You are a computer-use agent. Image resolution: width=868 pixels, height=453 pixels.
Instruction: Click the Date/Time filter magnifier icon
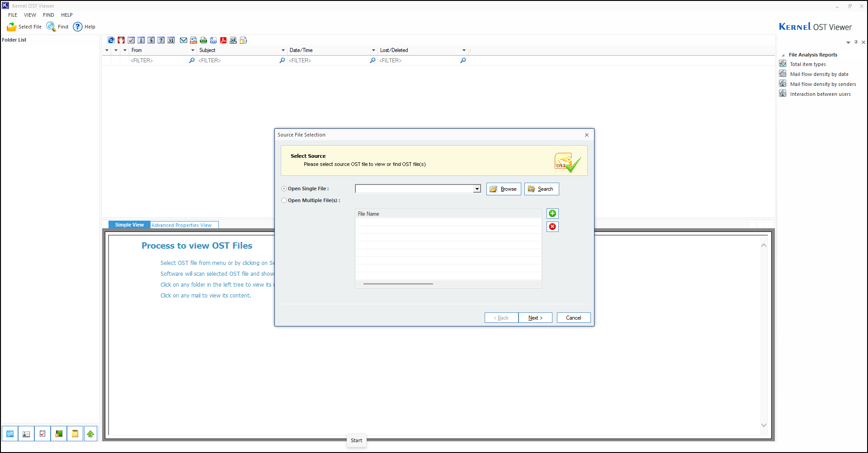[373, 60]
